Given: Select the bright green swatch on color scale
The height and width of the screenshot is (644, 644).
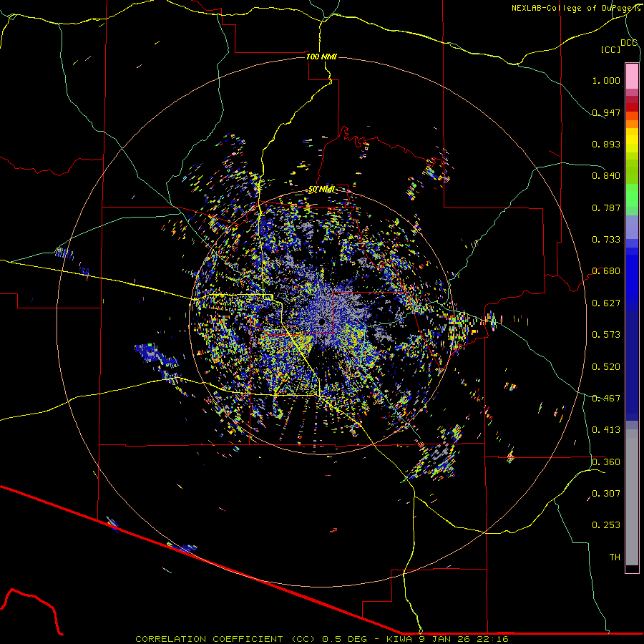Looking at the screenshot, I should 632,195.
